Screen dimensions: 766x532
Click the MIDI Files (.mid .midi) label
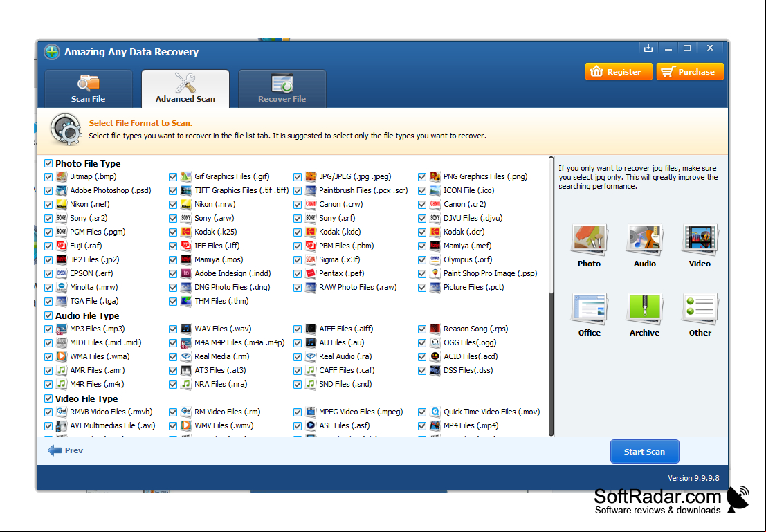pyautogui.click(x=105, y=342)
